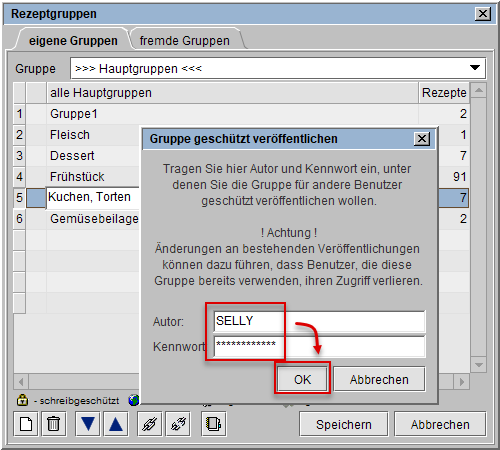Open the recipe notebook icon

click(x=214, y=424)
